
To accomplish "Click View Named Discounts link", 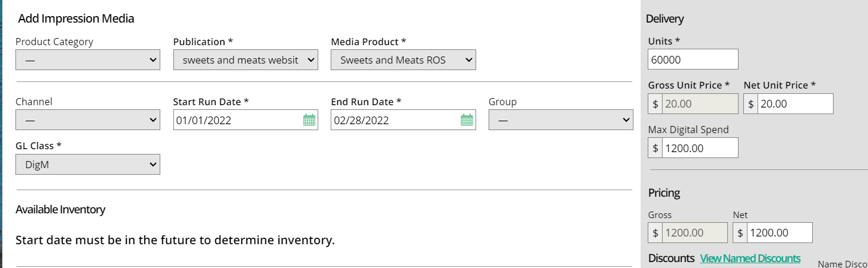I will coord(750,258).
